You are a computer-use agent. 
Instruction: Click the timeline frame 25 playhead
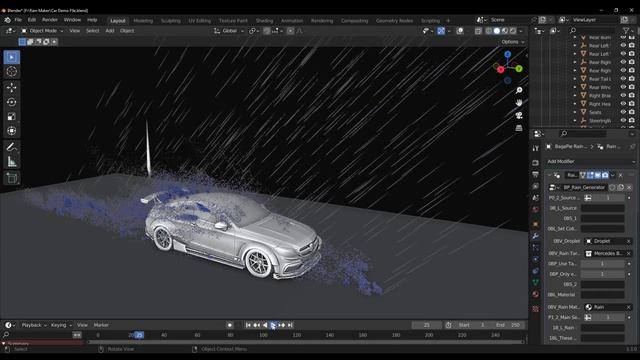tap(139, 335)
